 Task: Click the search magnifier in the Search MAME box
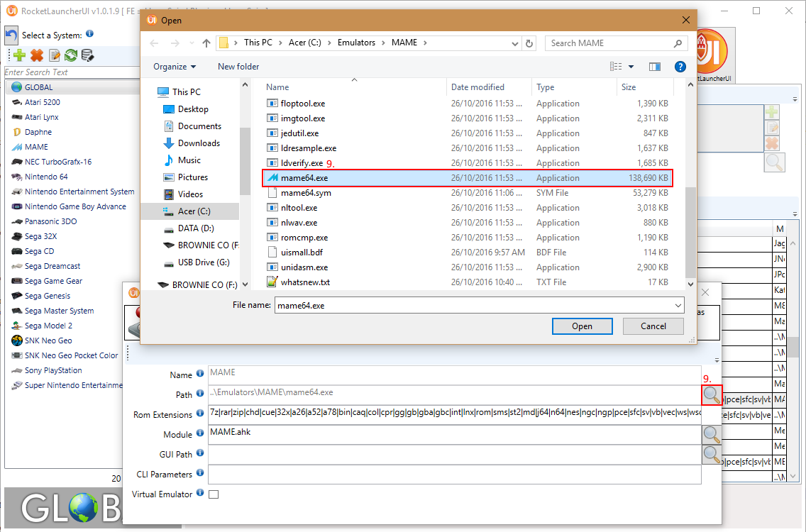tap(678, 43)
